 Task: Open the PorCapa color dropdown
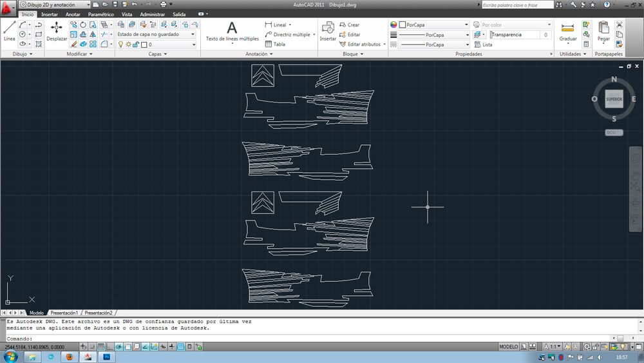pyautogui.click(x=434, y=25)
